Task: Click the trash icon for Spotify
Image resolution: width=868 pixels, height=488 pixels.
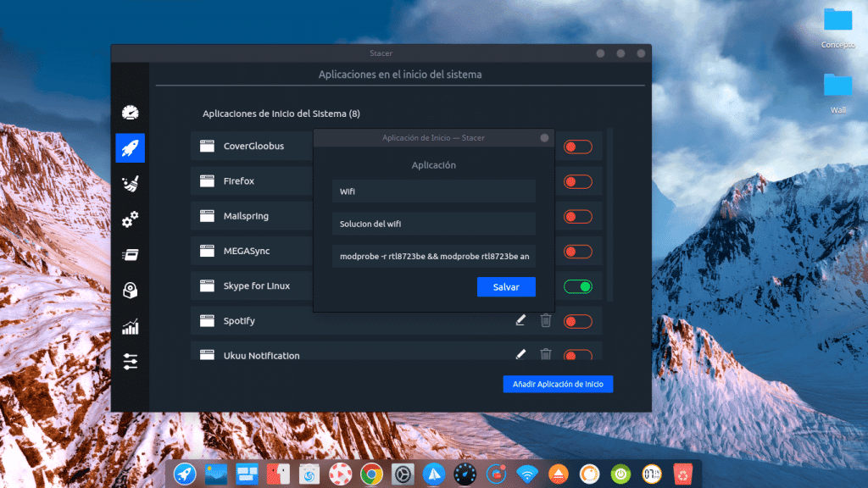Action: [546, 320]
